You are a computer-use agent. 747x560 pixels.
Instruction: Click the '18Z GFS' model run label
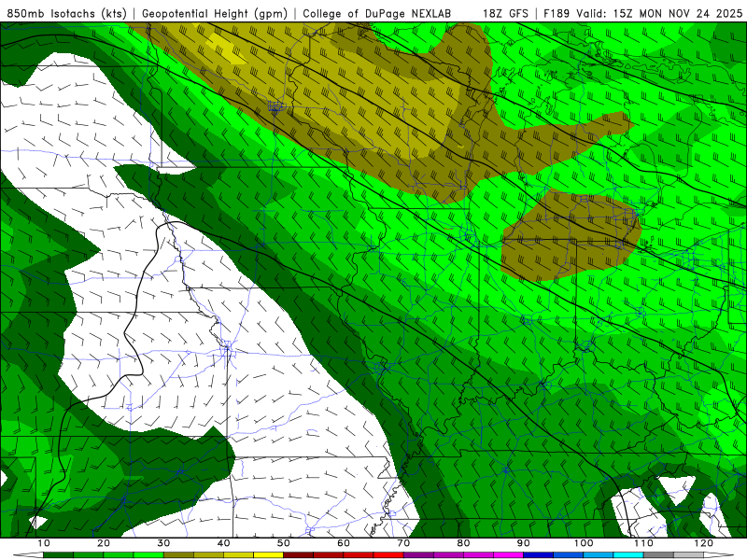(505, 13)
